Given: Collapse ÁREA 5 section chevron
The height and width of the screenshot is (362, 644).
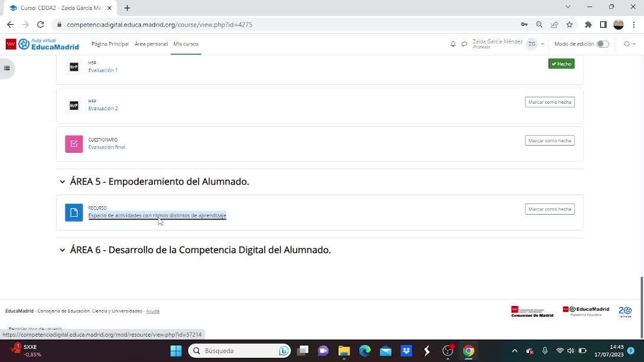Looking at the screenshot, I should click(63, 182).
